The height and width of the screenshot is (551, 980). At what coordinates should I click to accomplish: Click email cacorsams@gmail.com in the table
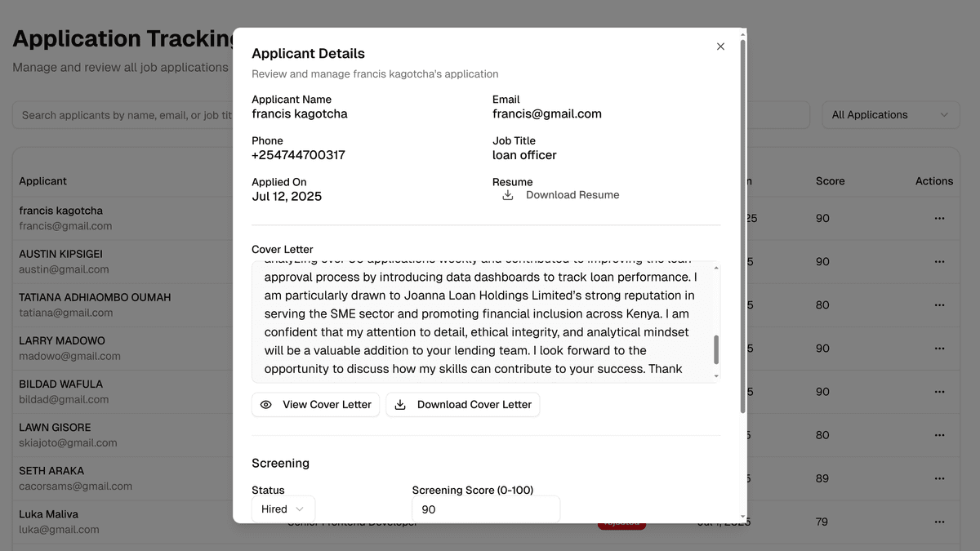(75, 486)
